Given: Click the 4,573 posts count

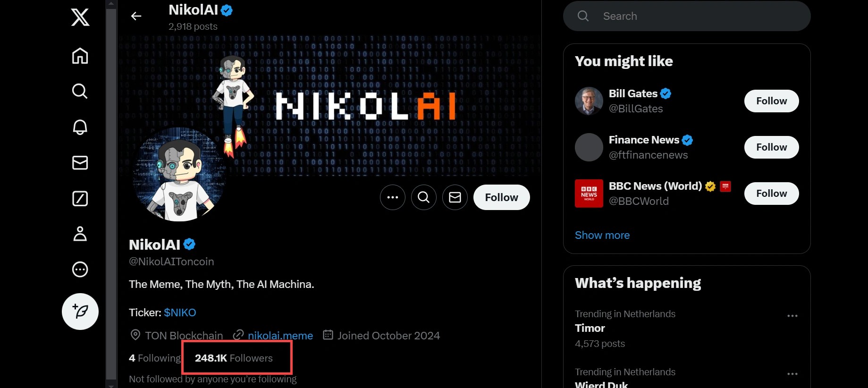Looking at the screenshot, I should click(600, 344).
